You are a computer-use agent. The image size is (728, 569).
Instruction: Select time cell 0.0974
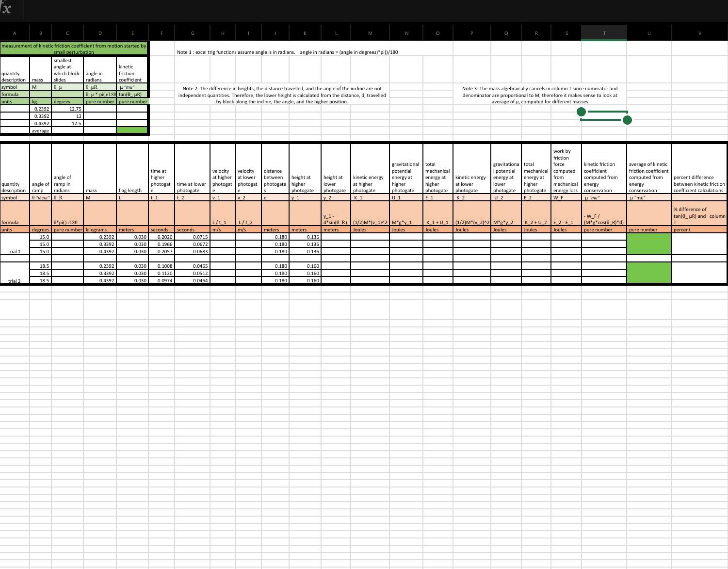[x=162, y=280]
